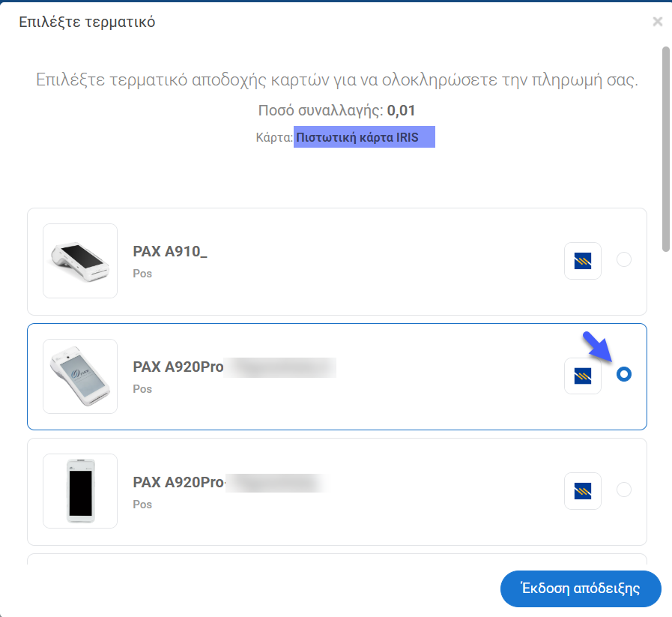Image resolution: width=672 pixels, height=617 pixels.
Task: Close the Επιλέξτε τερματικό dialog
Action: point(658,22)
